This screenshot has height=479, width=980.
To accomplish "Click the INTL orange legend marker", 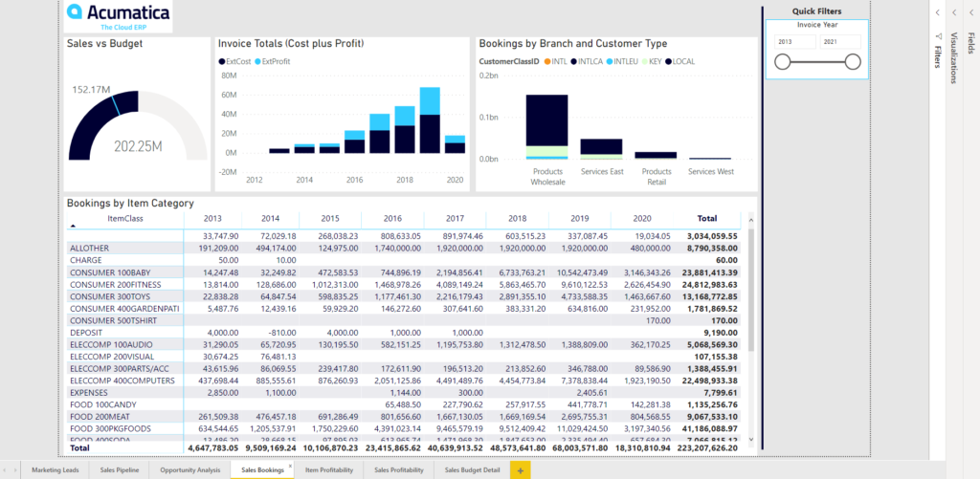I will pos(546,61).
